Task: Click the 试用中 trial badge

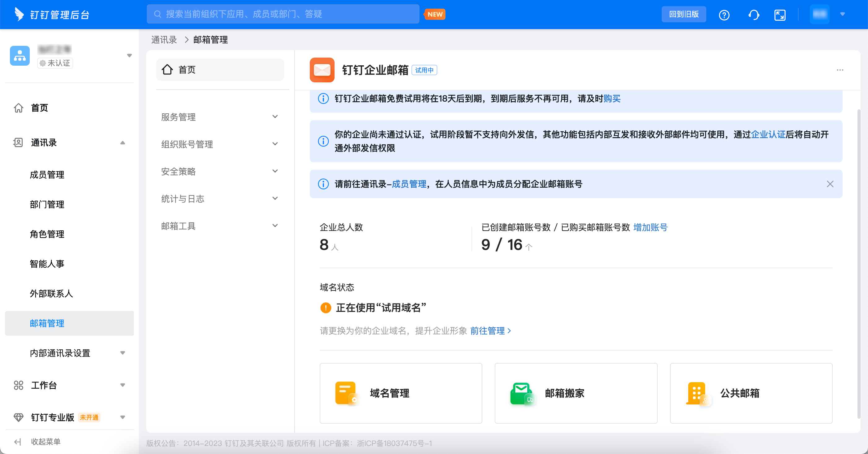Action: coord(424,70)
